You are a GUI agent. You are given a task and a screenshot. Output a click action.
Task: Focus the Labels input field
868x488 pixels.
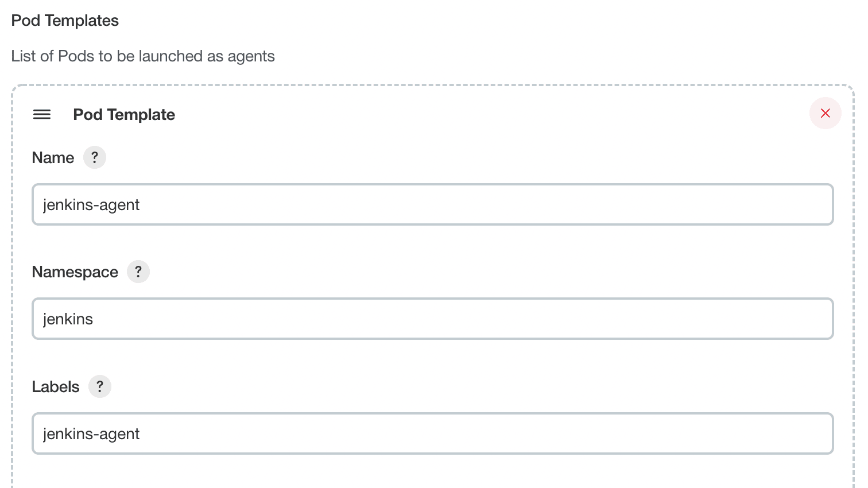(432, 433)
